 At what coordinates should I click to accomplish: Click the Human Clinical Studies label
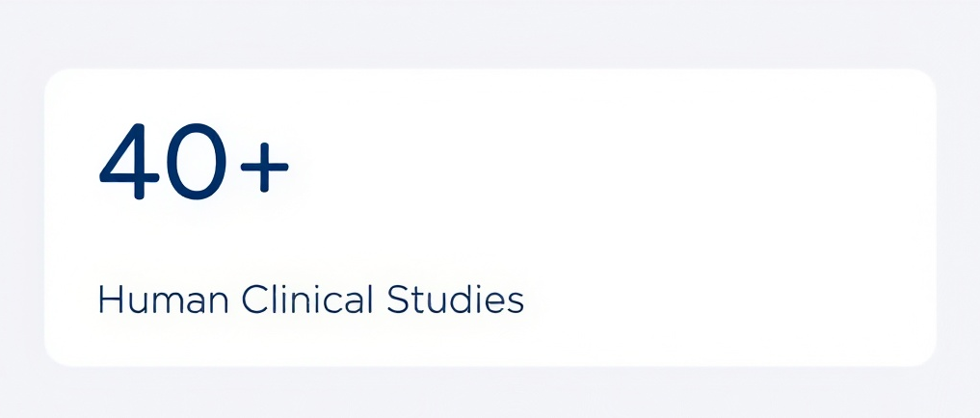coord(310,300)
